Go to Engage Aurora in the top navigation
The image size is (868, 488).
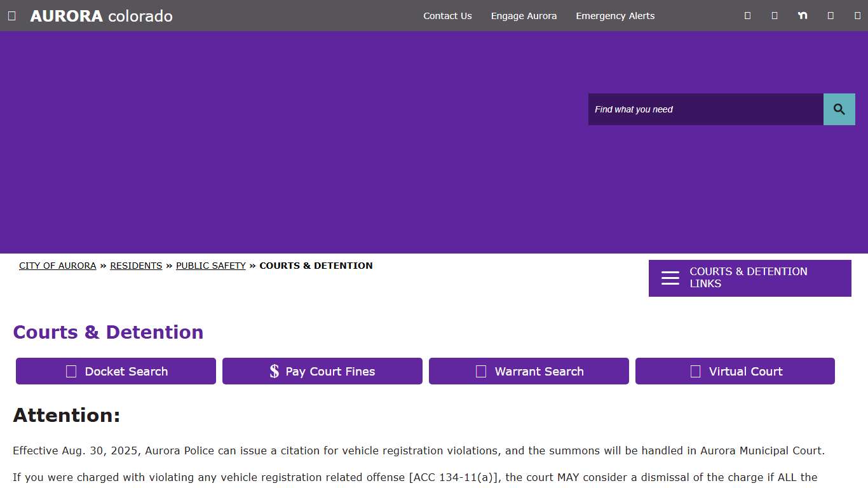tap(524, 16)
